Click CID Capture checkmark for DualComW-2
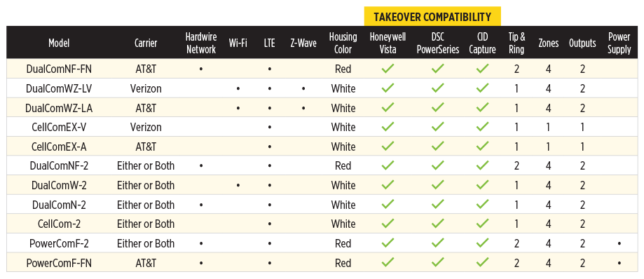This screenshot has height=279, width=644. click(482, 184)
